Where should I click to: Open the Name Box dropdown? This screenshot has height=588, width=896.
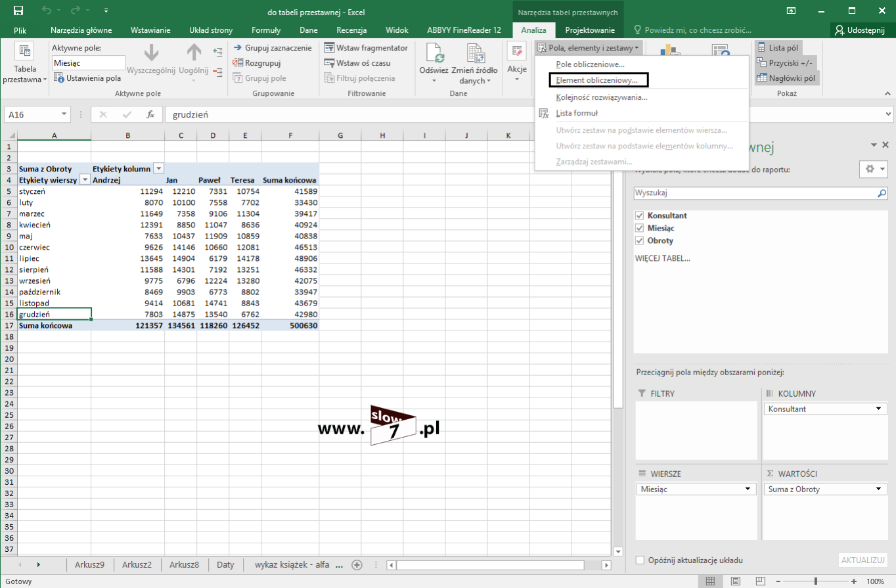[x=64, y=114]
